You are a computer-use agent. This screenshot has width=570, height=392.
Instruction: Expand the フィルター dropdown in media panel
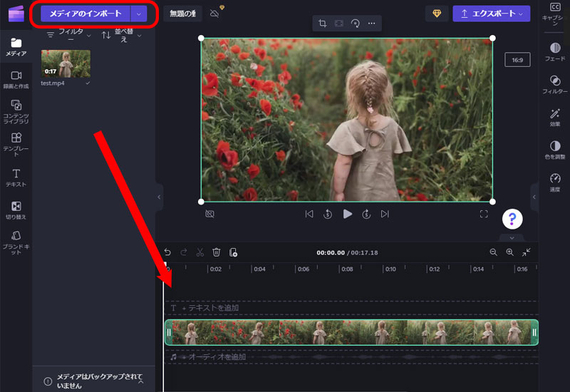tap(69, 35)
